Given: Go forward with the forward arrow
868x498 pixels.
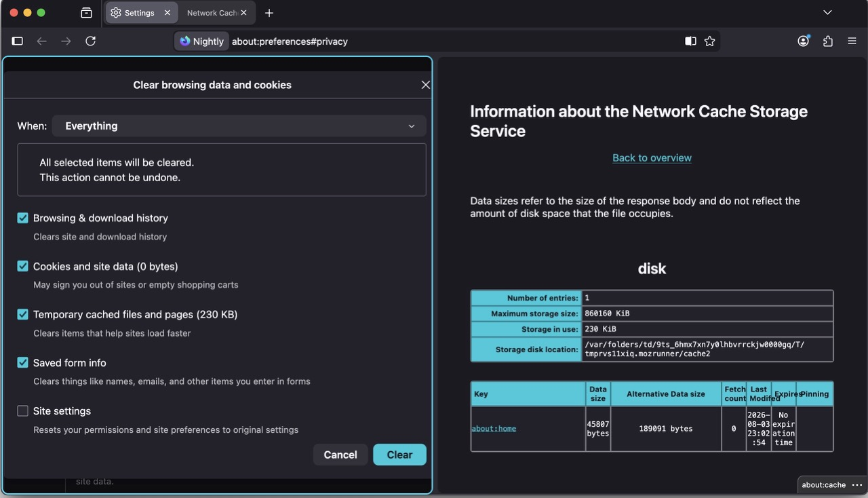Looking at the screenshot, I should pos(66,41).
